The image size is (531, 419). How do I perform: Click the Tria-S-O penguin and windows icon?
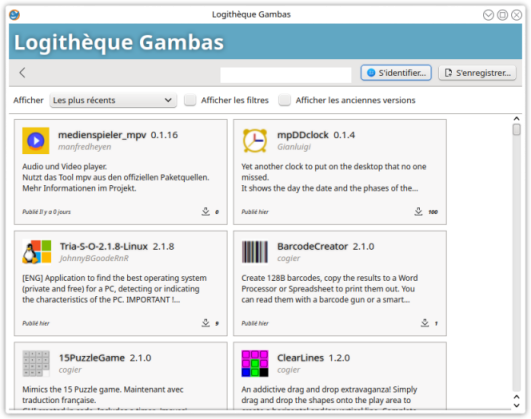click(x=37, y=252)
